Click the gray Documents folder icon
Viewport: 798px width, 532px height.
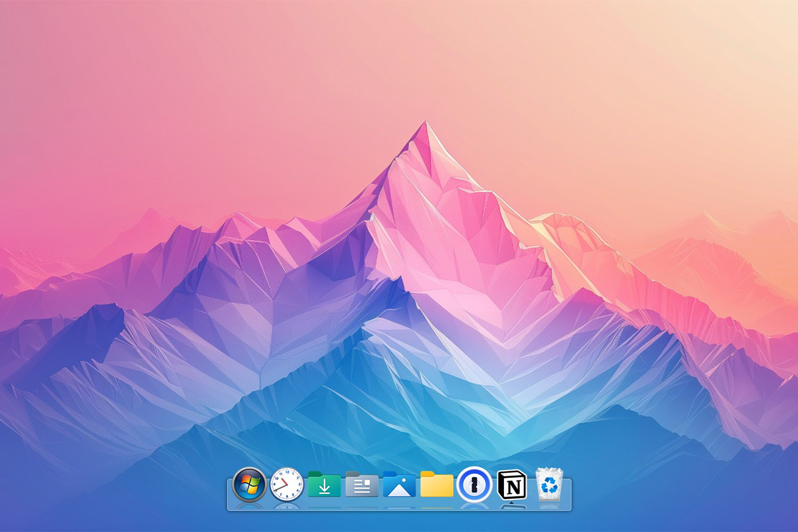coord(361,484)
